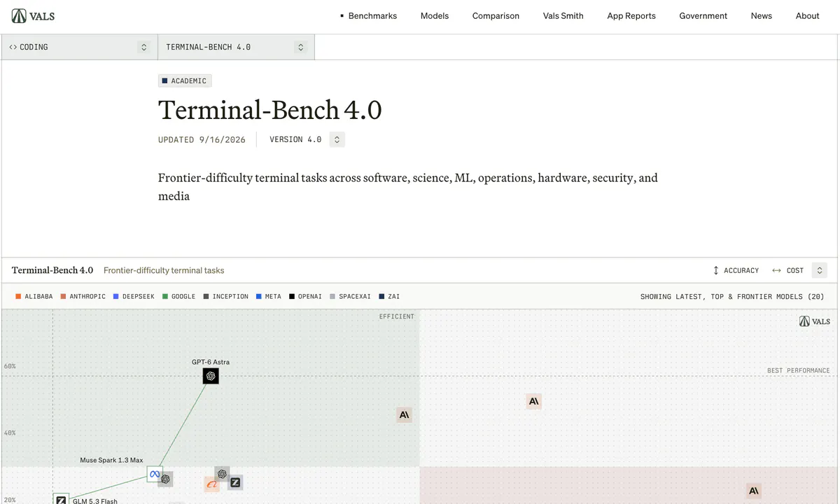Viewport: 840px width, 504px height.
Task: Click the blue Meta legend swatch
Action: (x=259, y=297)
